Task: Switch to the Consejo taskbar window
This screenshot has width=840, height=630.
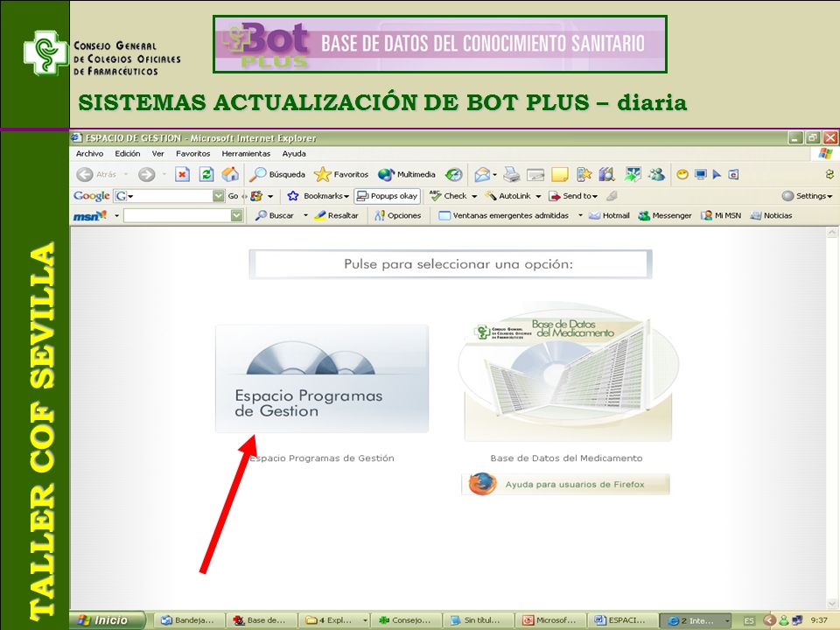Action: coord(407,620)
